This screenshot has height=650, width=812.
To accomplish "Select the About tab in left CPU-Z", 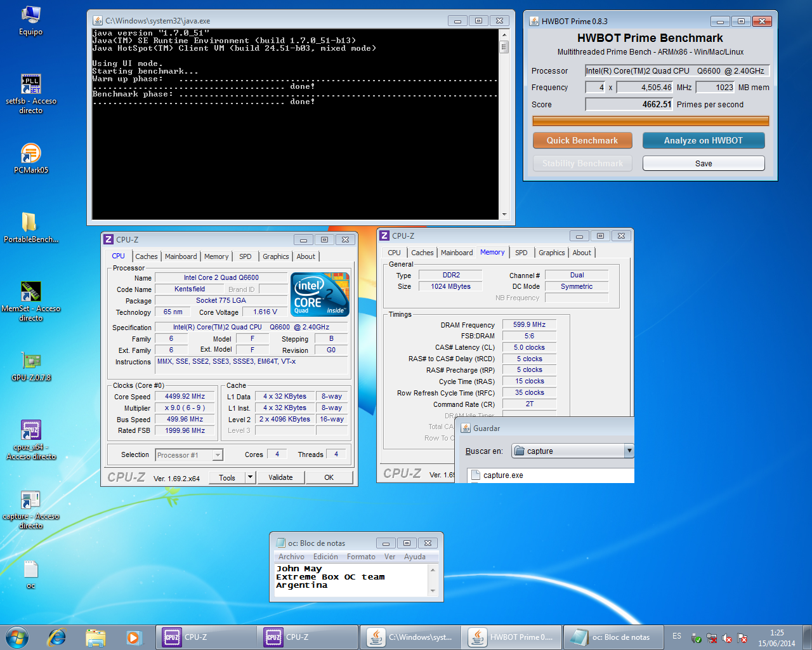I will (306, 256).
